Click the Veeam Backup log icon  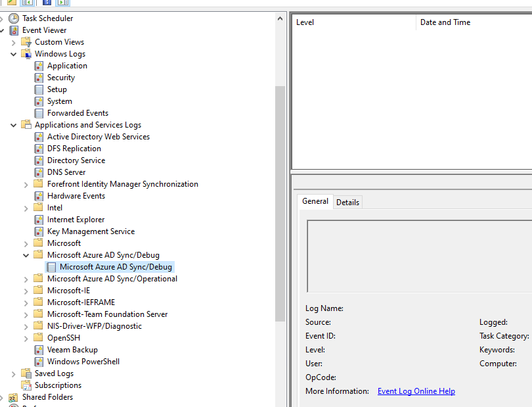pos(39,350)
